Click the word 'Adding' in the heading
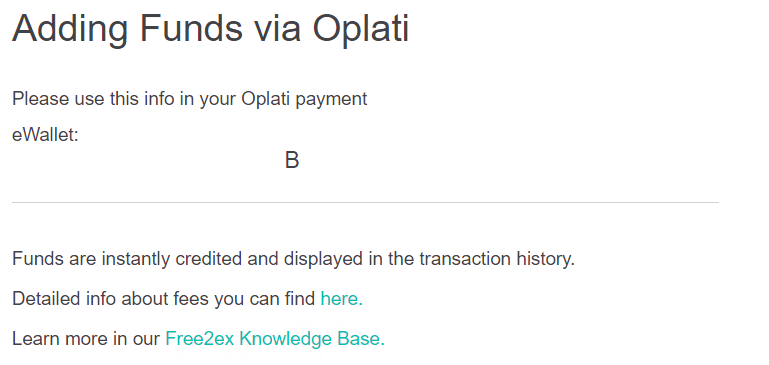Screen dimensions: 769x365 [x=70, y=29]
